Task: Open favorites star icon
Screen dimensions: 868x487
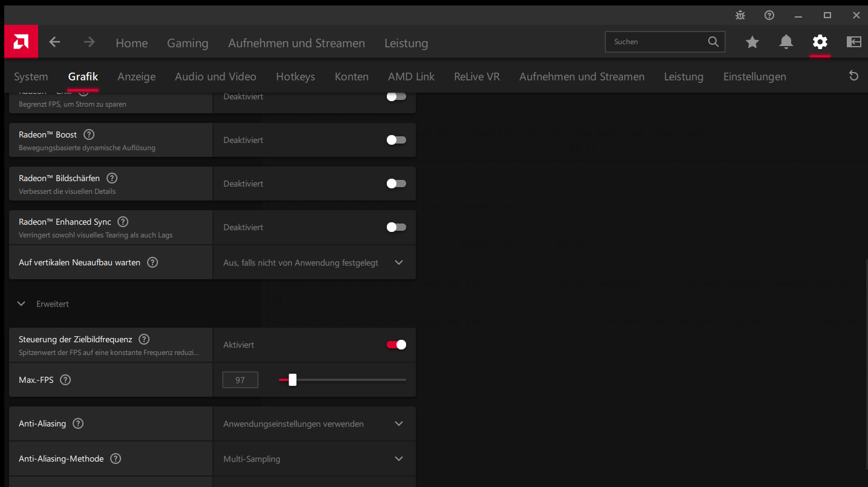Action: [x=752, y=42]
